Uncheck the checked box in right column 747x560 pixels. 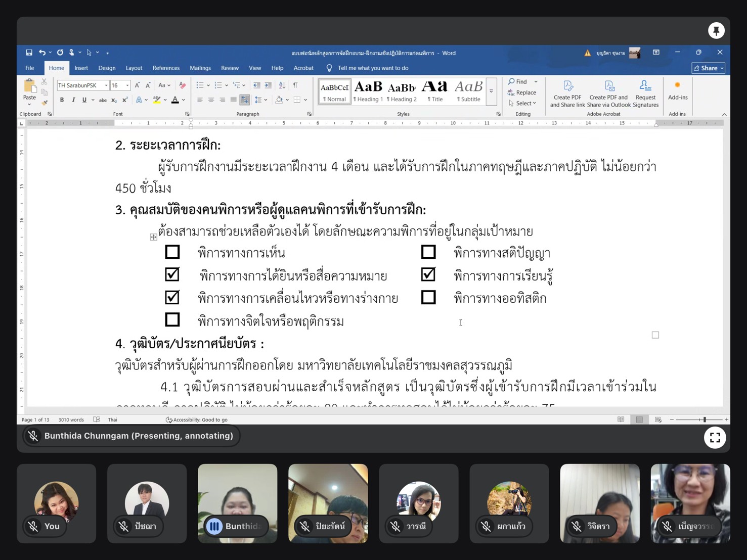click(x=428, y=274)
